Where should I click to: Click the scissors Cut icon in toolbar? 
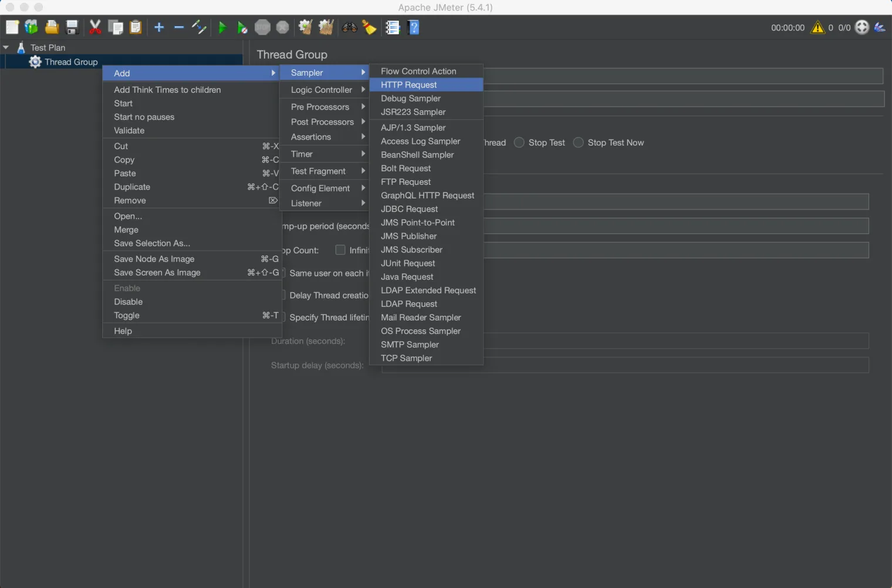(x=95, y=28)
